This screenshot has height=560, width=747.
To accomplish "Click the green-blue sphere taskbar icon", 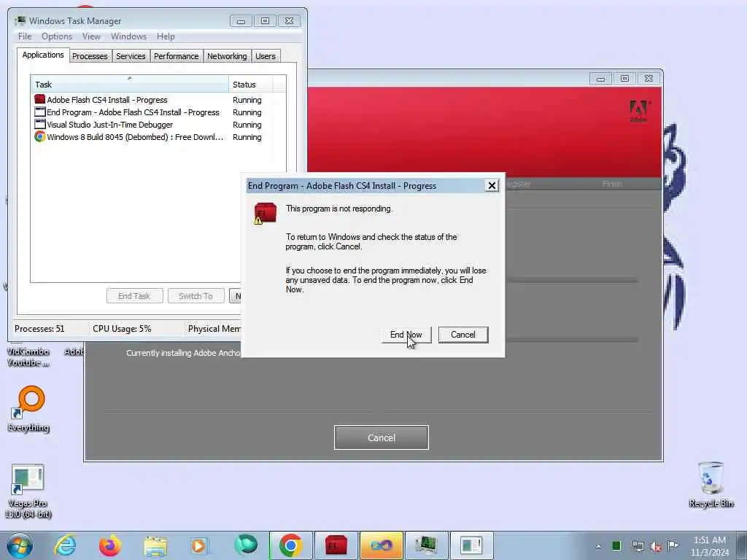I will click(246, 545).
